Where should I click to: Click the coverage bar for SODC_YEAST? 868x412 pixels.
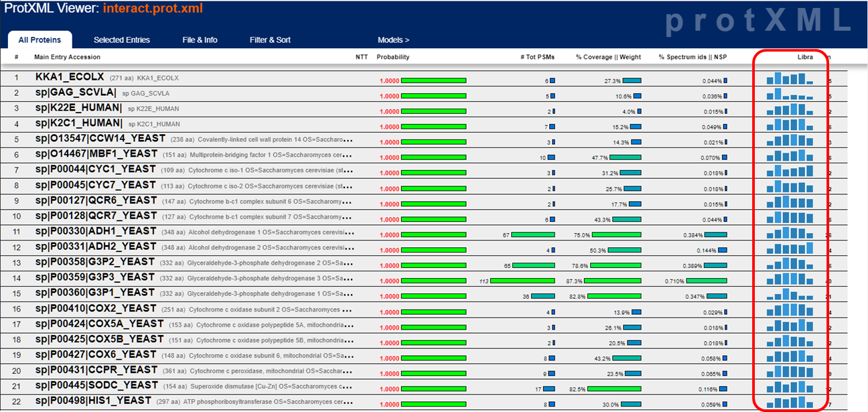(615, 389)
